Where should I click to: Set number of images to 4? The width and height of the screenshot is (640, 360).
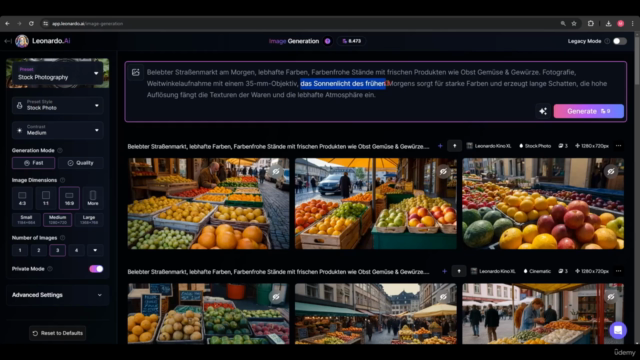[x=76, y=250]
